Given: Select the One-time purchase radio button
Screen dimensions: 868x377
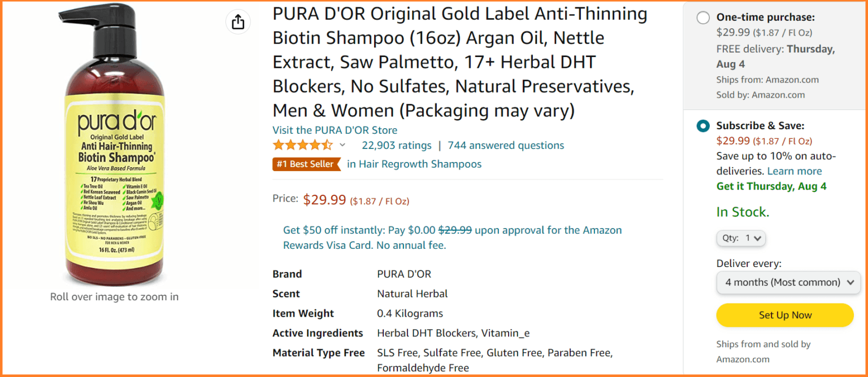Looking at the screenshot, I should point(703,17).
